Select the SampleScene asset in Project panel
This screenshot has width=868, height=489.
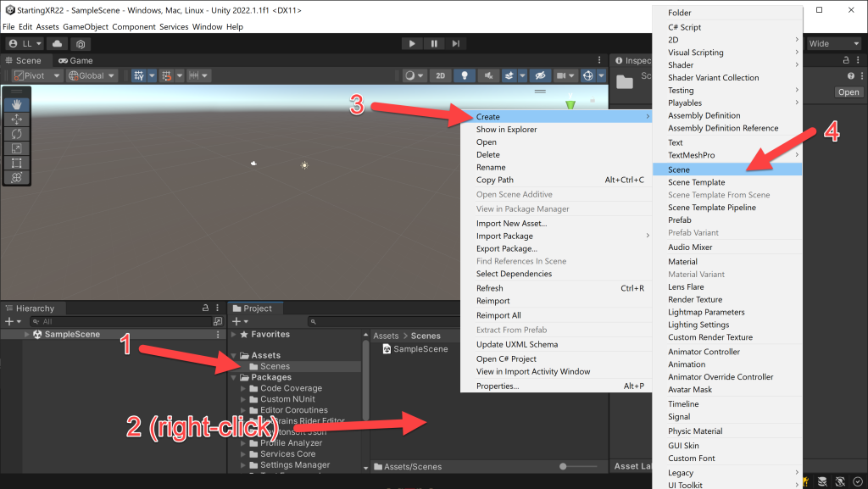pos(415,349)
